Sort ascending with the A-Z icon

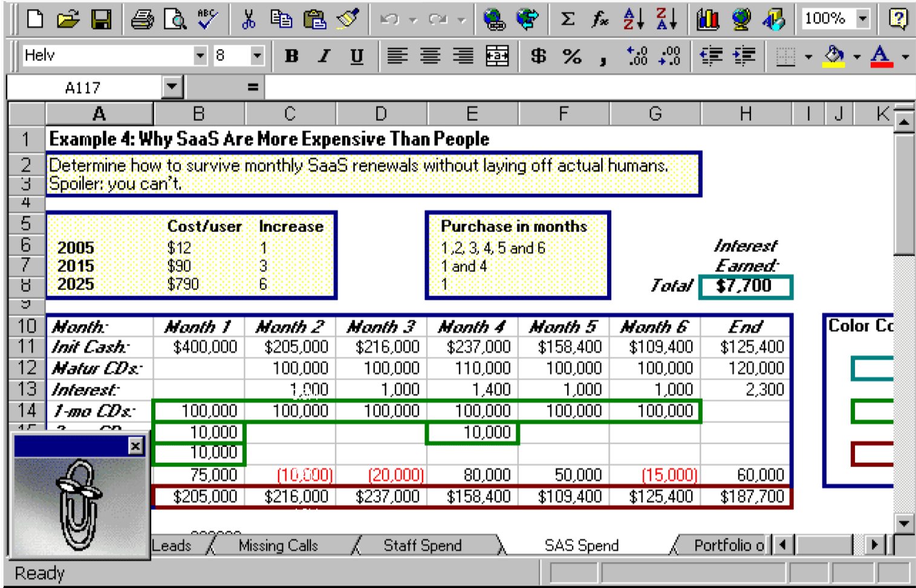point(634,19)
